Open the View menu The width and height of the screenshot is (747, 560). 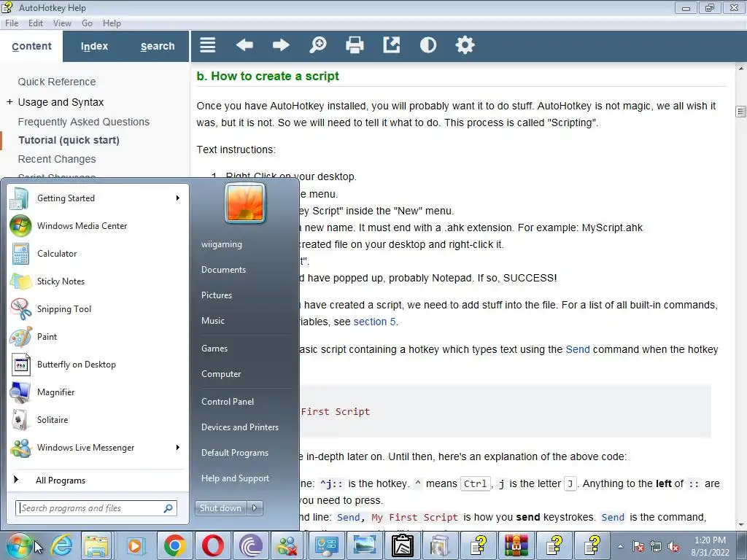(x=62, y=23)
